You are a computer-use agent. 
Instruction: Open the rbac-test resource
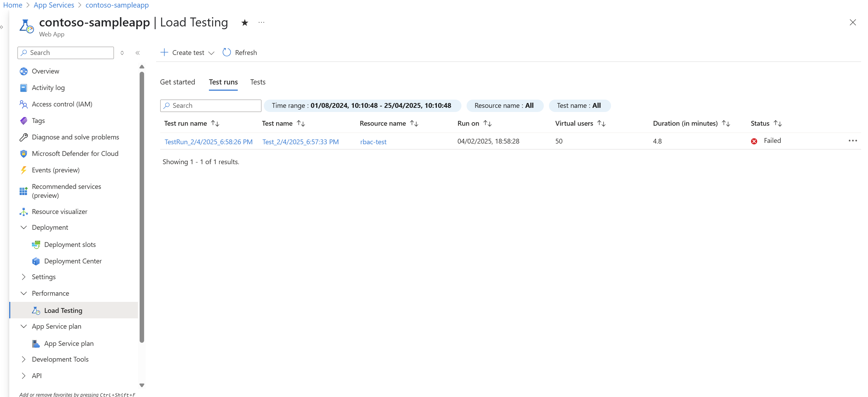pos(373,141)
